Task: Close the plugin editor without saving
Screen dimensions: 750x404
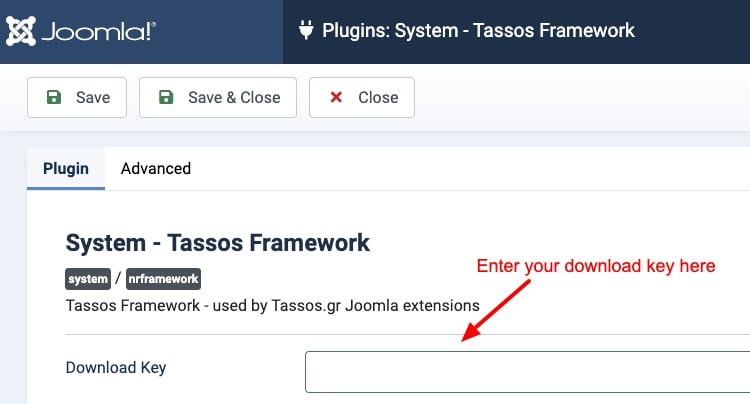Action: (x=362, y=98)
